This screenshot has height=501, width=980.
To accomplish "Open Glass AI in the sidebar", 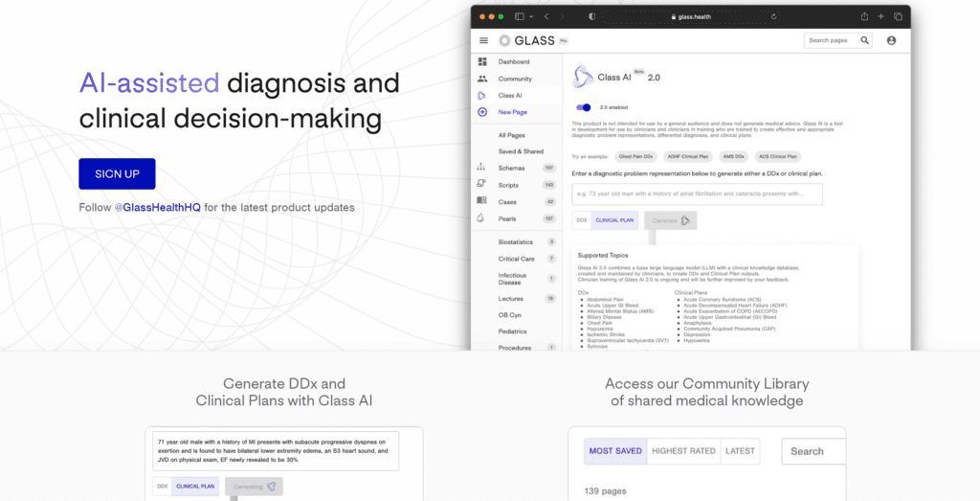I will 510,96.
